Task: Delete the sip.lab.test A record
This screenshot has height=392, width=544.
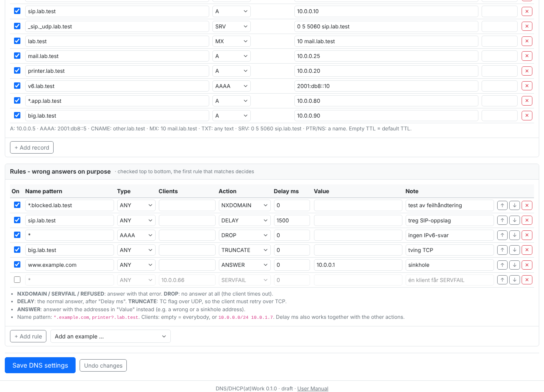Action: point(527,12)
